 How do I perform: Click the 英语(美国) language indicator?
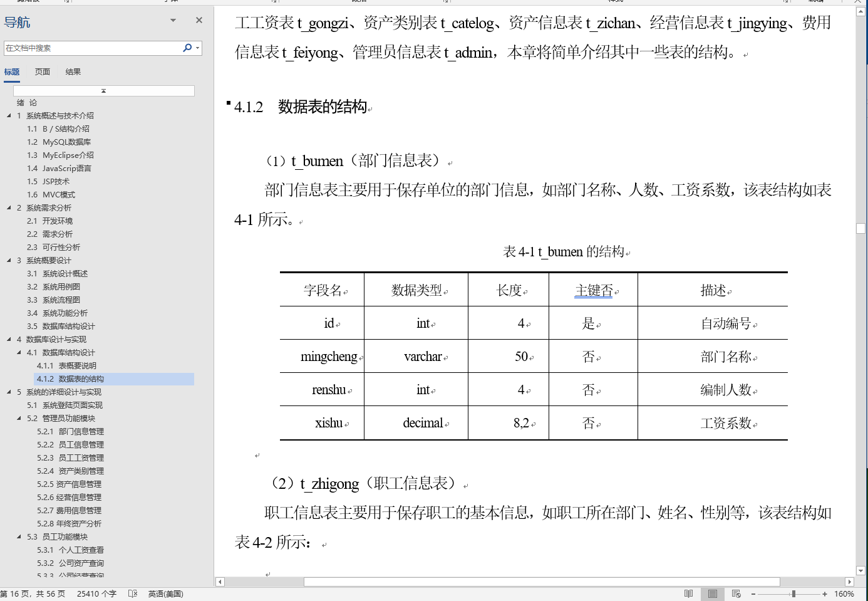[x=163, y=593]
